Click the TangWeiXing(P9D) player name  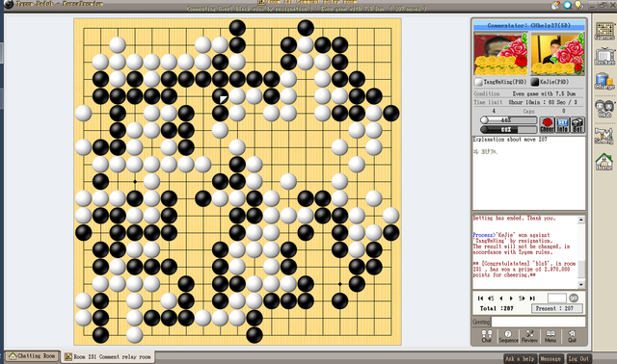[x=504, y=82]
